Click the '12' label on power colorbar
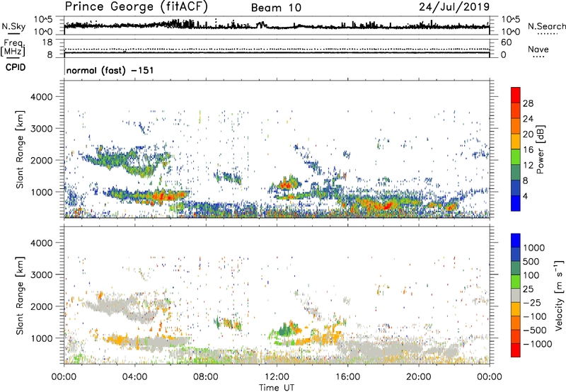The image size is (566, 392). 528,166
